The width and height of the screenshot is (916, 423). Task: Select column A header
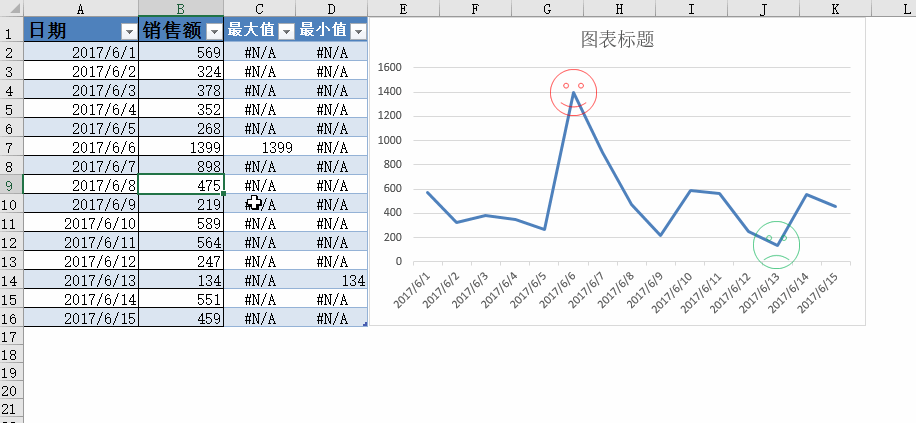pyautogui.click(x=81, y=8)
